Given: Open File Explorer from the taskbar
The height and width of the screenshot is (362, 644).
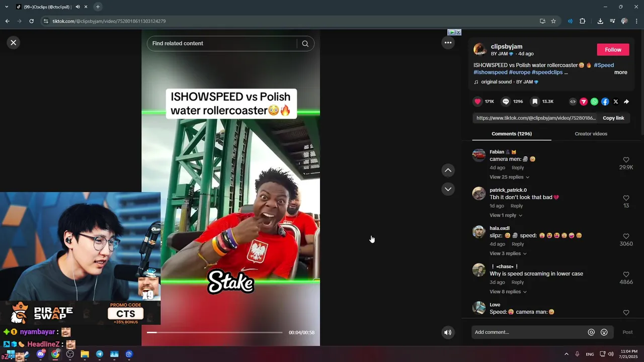Looking at the screenshot, I should point(85,354).
